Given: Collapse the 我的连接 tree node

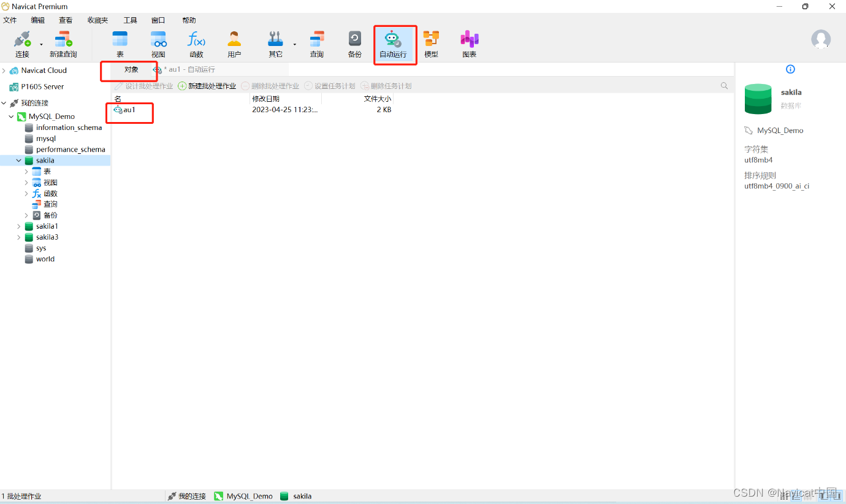Looking at the screenshot, I should click(4, 103).
